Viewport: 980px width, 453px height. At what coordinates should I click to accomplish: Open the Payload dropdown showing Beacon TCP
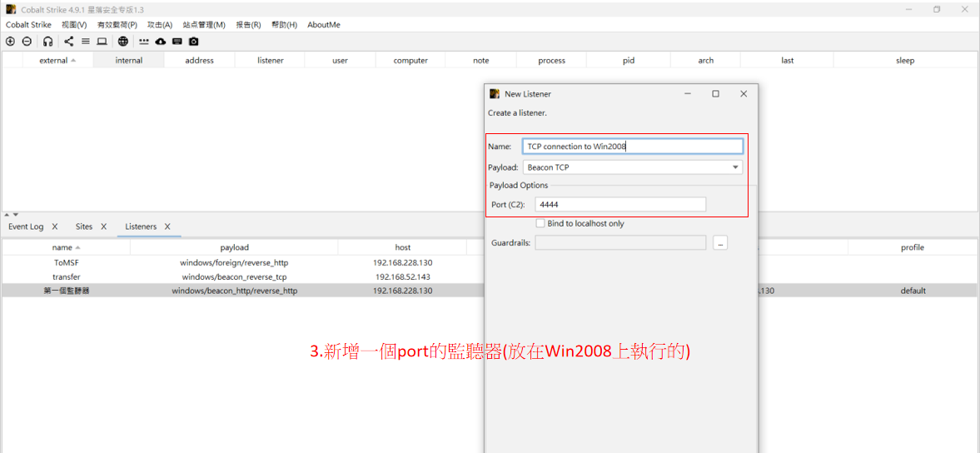pos(633,167)
